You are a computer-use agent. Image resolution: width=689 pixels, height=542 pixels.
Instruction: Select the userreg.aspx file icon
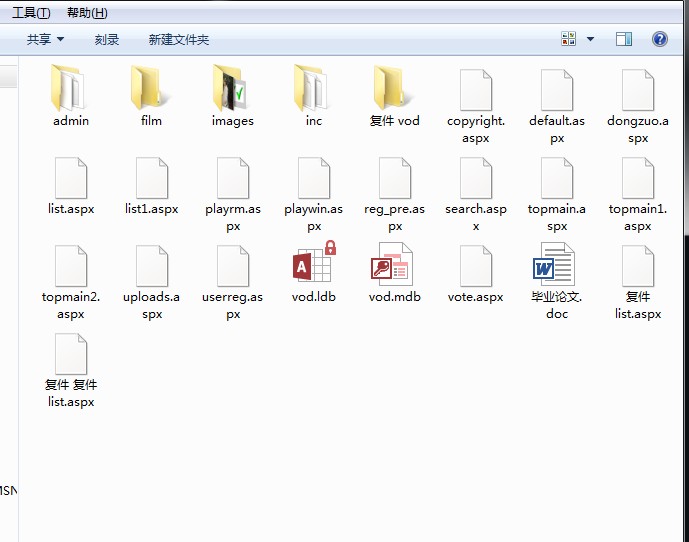233,266
